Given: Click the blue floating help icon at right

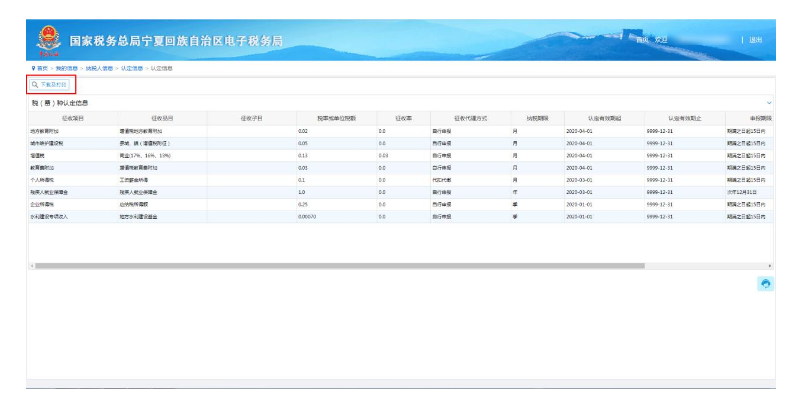Looking at the screenshot, I should (x=765, y=284).
